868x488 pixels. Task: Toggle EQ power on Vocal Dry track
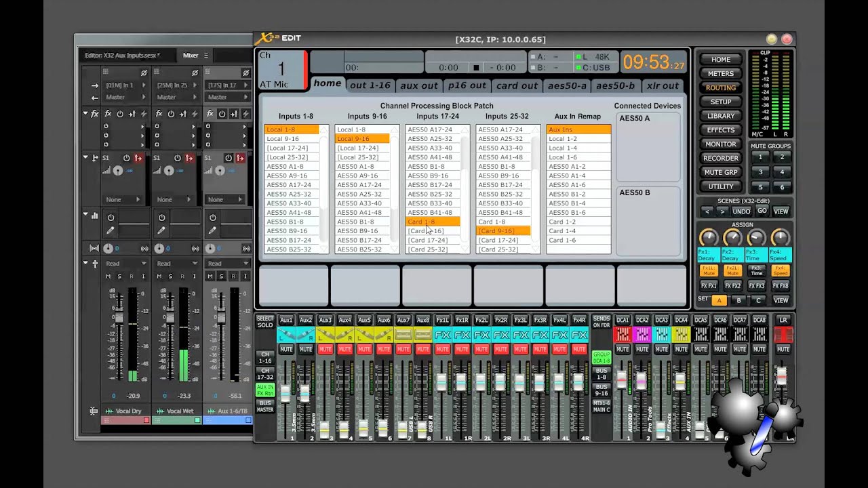111,218
